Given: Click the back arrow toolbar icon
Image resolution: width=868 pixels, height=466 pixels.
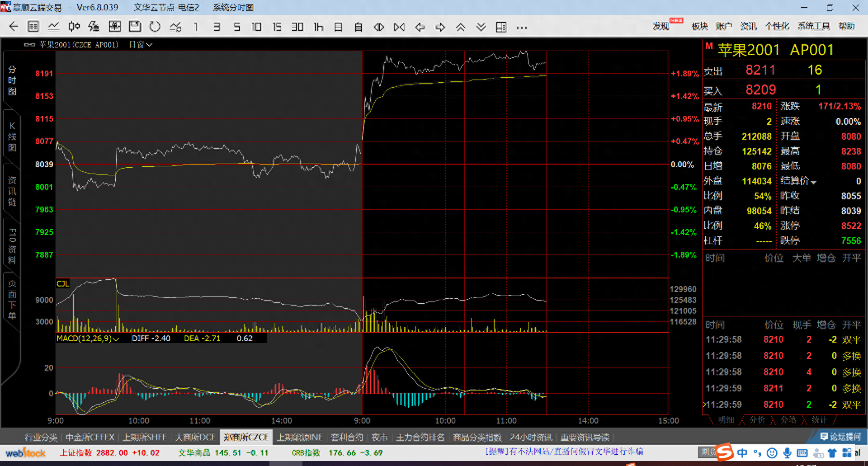Looking at the screenshot, I should [14, 27].
